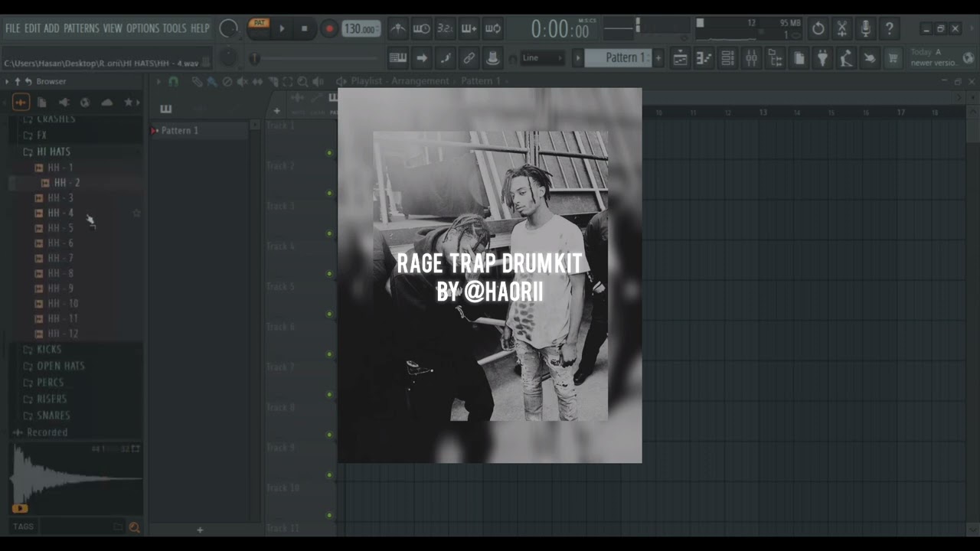Toggle the Playlist snap magnet icon
Screen dimensions: 980x551
pos(174,81)
